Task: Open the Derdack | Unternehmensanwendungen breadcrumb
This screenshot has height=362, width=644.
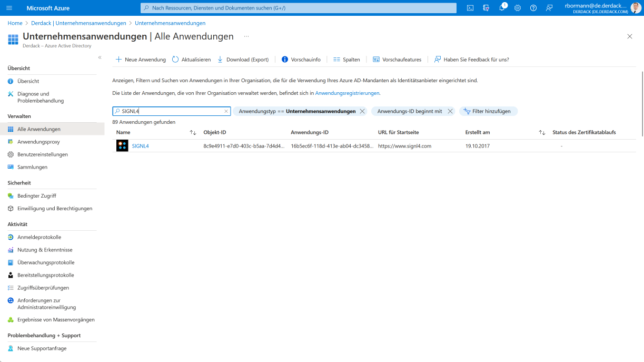Action: 78,23
